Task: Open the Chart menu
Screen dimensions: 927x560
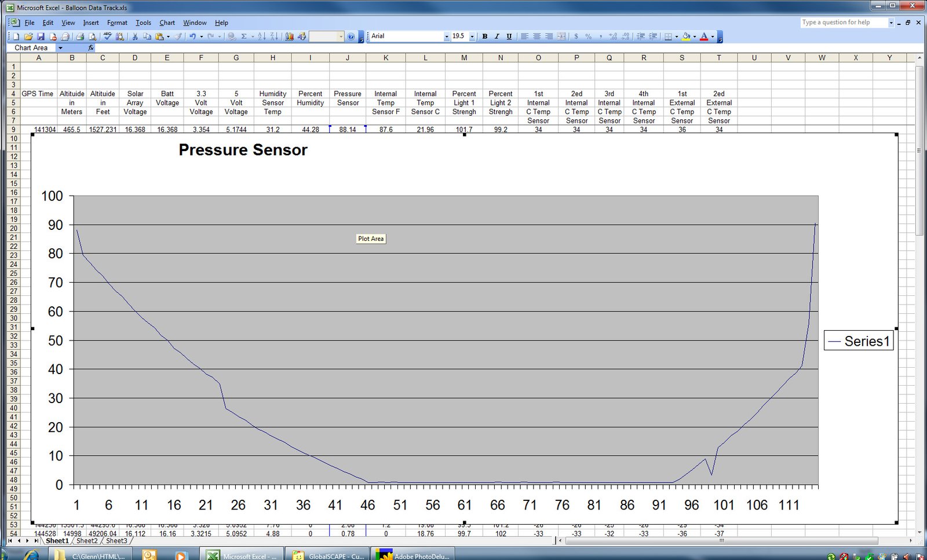Action: [x=167, y=23]
